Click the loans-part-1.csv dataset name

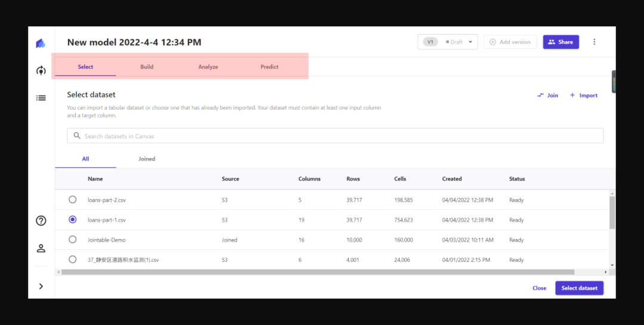[107, 220]
